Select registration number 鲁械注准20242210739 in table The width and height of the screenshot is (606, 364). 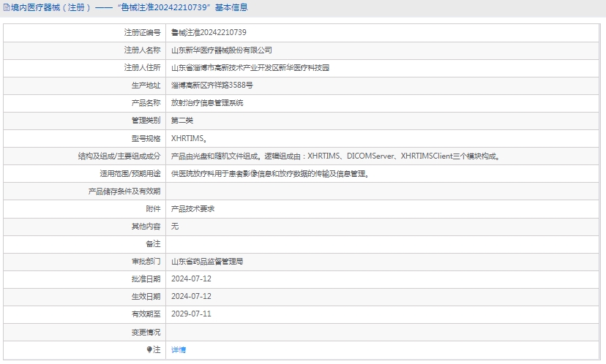click(x=209, y=33)
